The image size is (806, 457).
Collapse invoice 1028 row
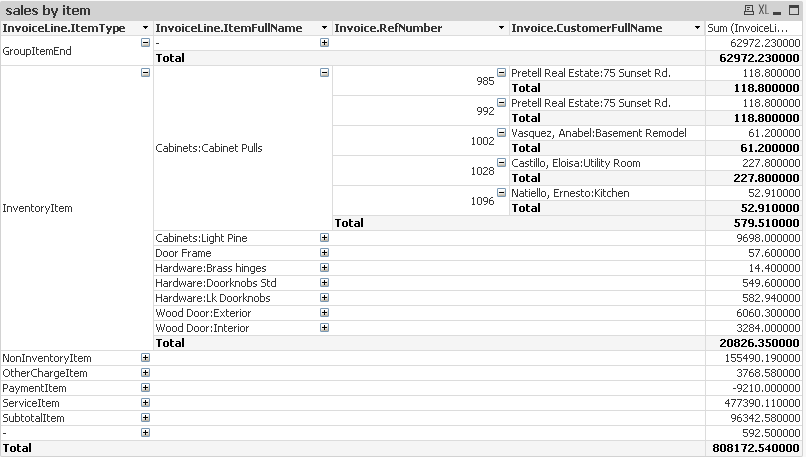point(501,162)
